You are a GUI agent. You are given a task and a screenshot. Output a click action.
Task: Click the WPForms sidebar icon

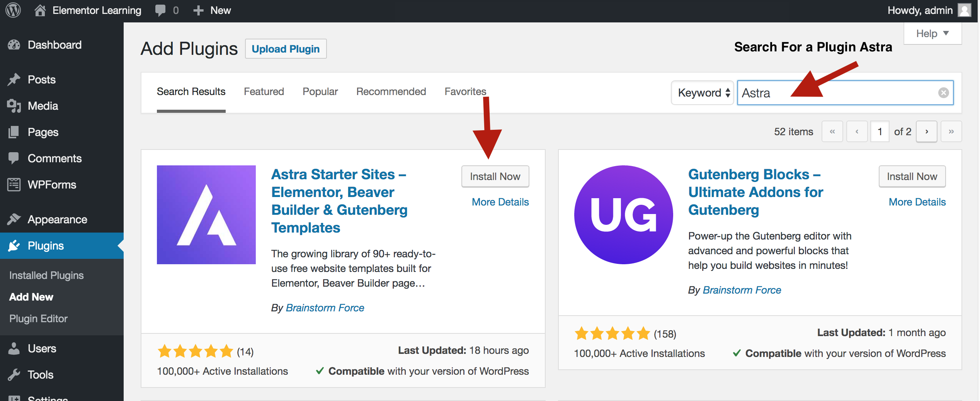(14, 185)
